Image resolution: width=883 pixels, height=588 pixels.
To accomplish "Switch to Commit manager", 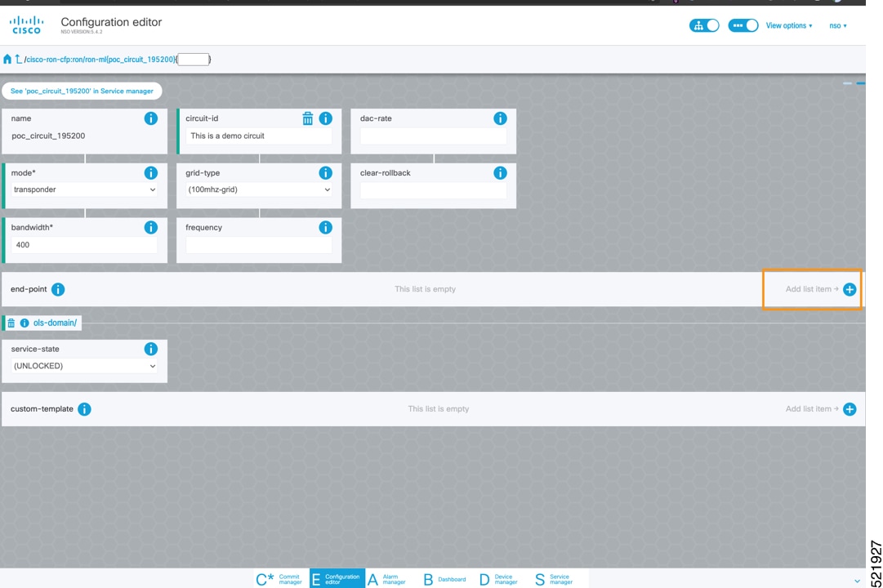I will pos(279,579).
